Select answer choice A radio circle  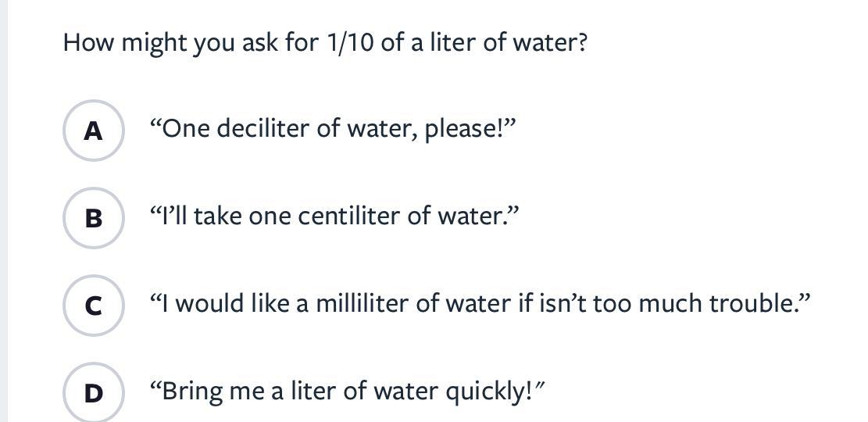[x=93, y=131]
